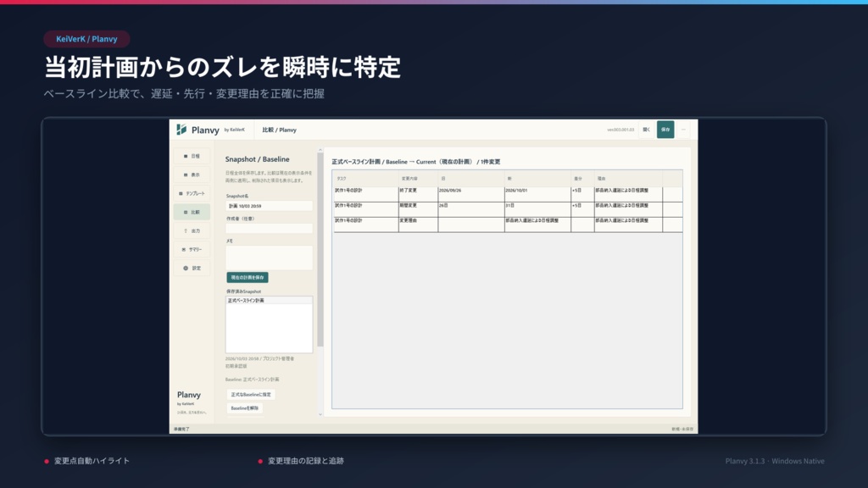Click the green 保存 button

665,130
